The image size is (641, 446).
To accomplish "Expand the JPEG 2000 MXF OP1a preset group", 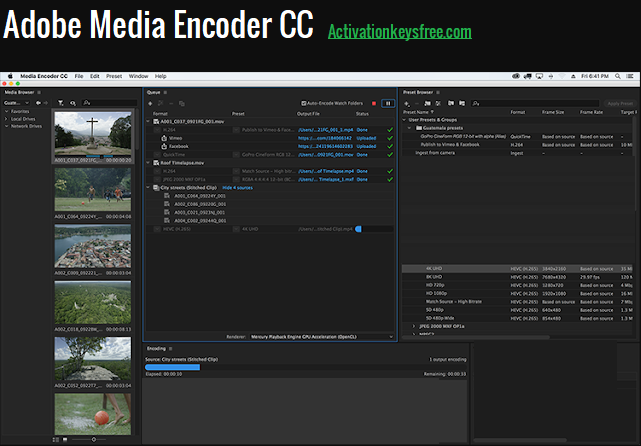I will coord(414,326).
